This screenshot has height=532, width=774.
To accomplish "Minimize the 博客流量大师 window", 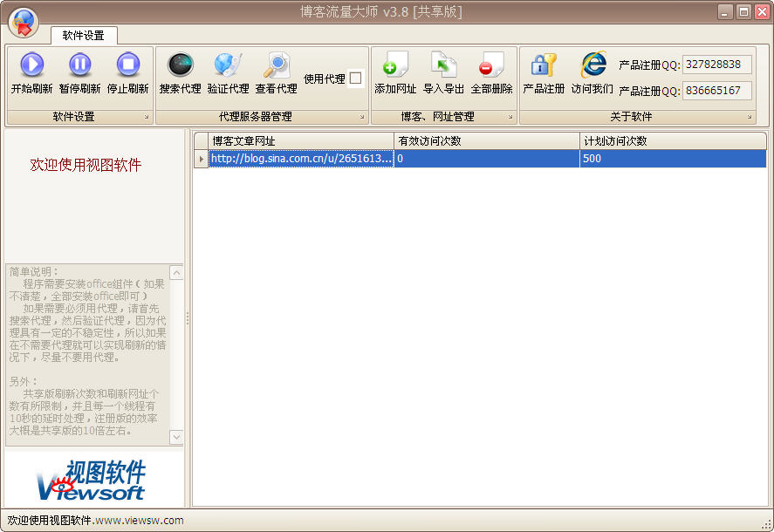I will click(x=724, y=12).
